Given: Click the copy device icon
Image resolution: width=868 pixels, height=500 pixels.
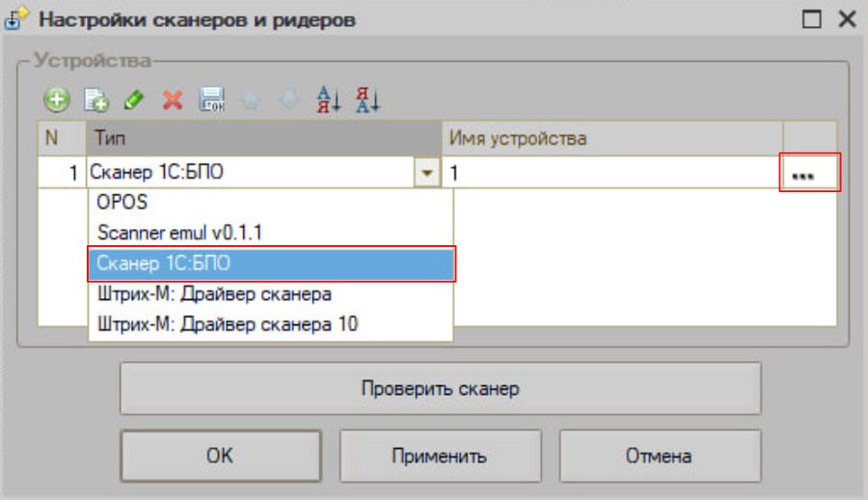Looking at the screenshot, I should pos(95,100).
